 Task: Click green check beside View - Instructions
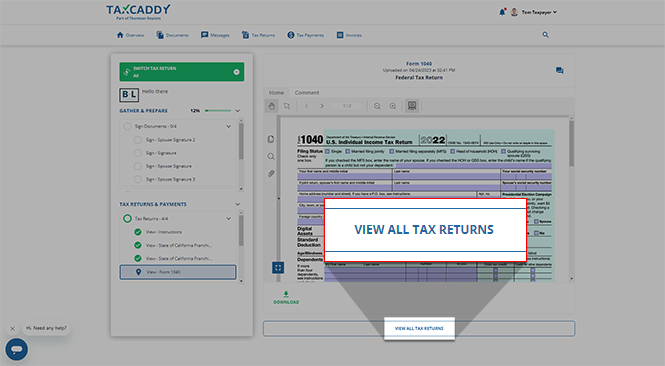point(137,232)
